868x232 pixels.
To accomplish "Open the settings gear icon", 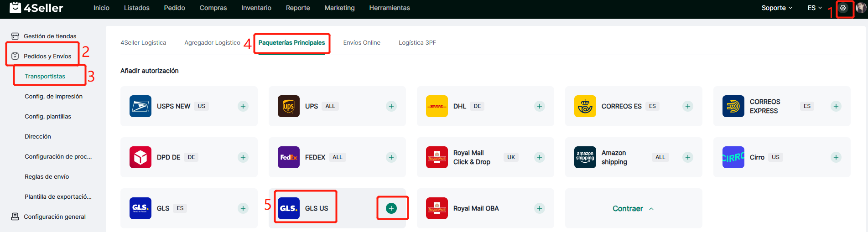I will point(843,8).
